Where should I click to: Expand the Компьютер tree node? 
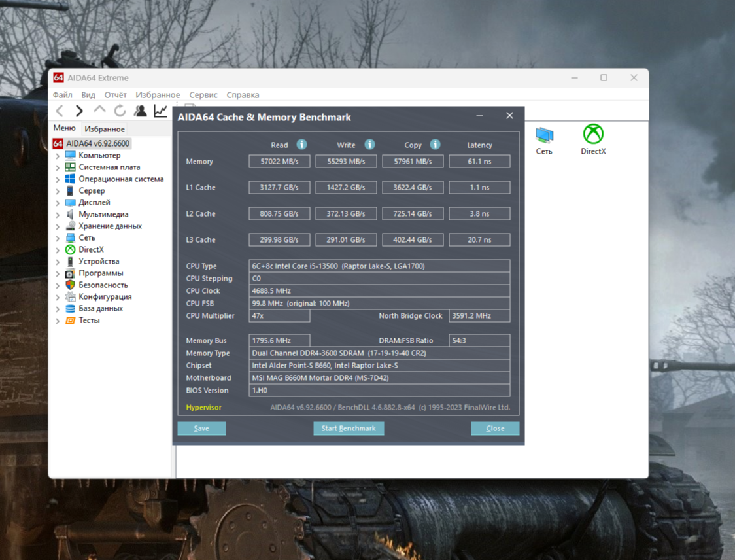click(58, 156)
